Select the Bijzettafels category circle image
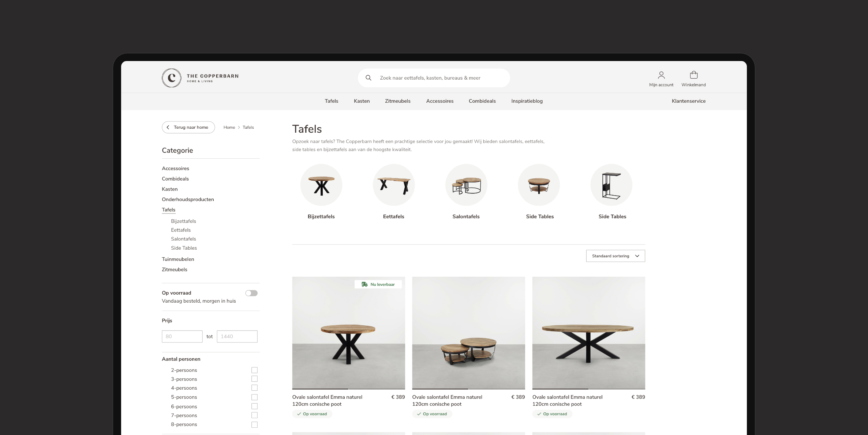The image size is (868, 435). point(321,185)
